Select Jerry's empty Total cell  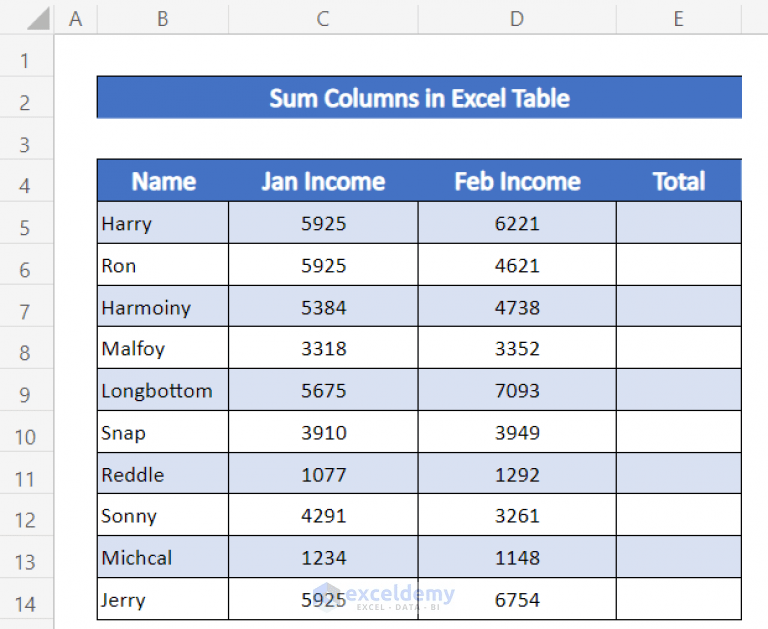(x=679, y=599)
